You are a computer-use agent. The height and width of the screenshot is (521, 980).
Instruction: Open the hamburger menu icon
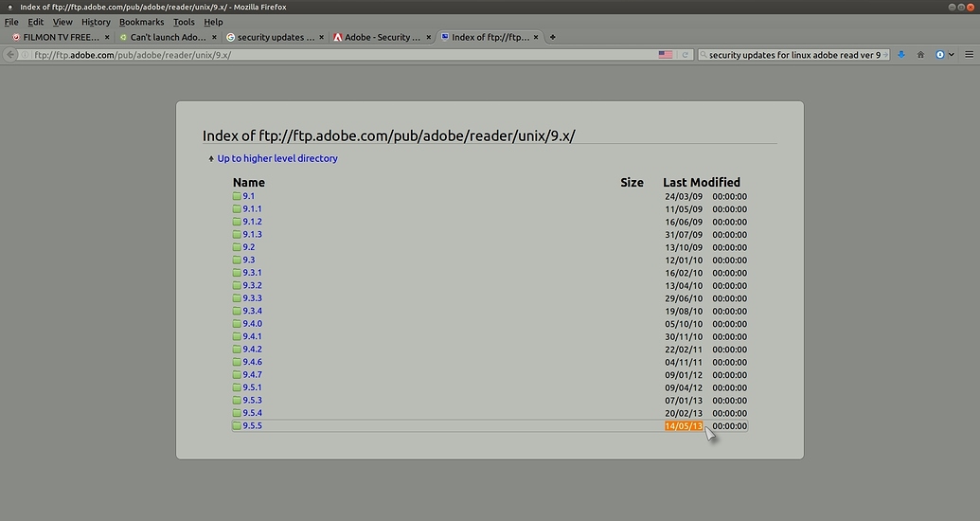970,55
